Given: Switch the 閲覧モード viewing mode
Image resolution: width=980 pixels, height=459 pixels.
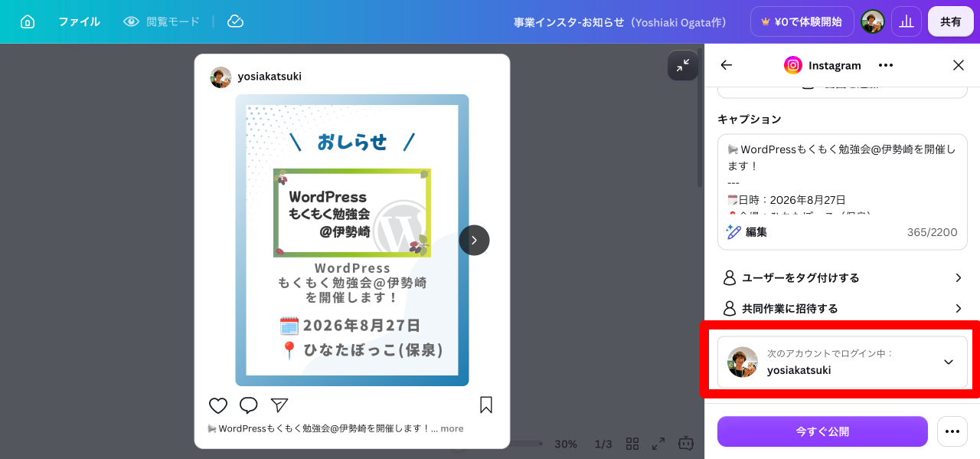Looking at the screenshot, I should coord(162,21).
